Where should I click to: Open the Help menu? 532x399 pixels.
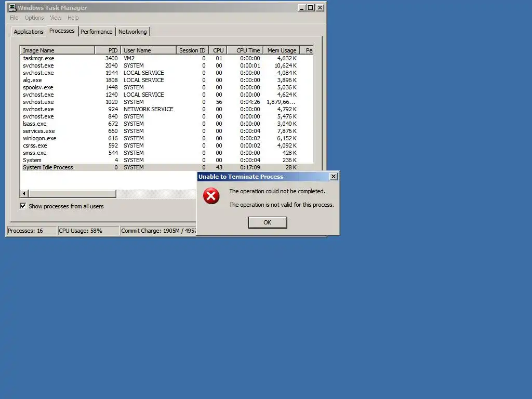pyautogui.click(x=73, y=18)
